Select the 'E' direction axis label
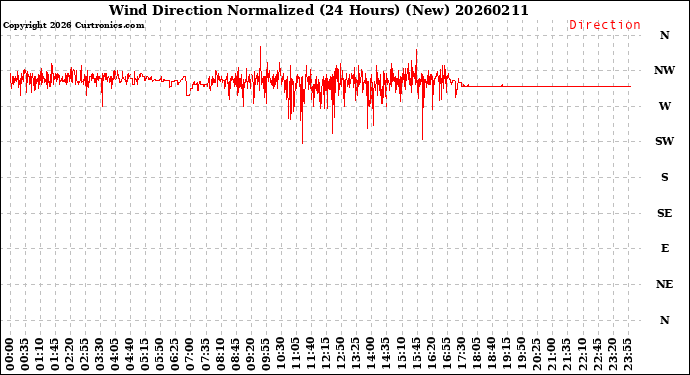 point(664,248)
